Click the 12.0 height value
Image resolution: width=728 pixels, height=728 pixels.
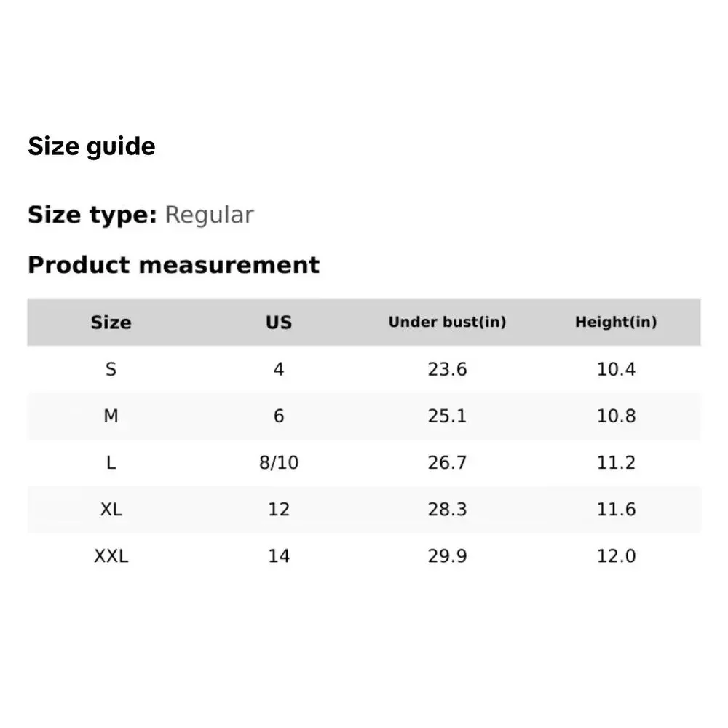[x=616, y=555]
